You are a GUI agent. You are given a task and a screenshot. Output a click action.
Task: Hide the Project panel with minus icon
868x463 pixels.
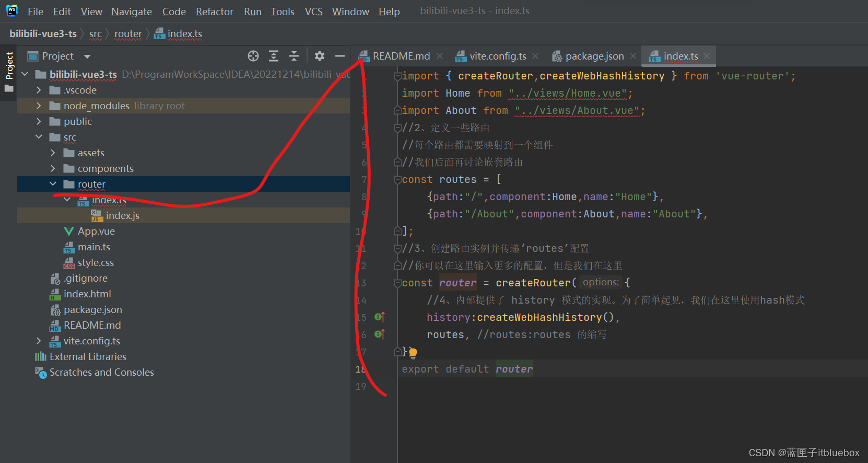coord(340,56)
